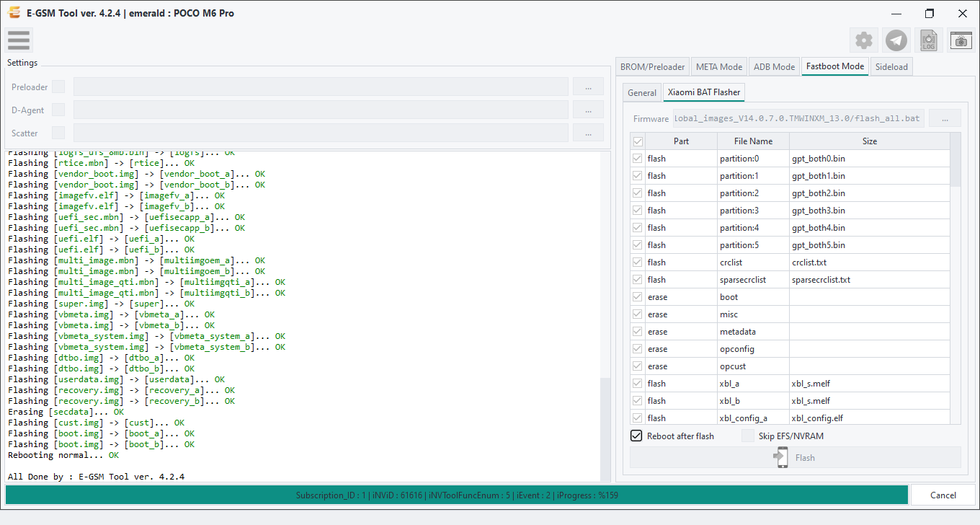980x525 pixels.
Task: Take a screenshot with the camera icon
Action: click(961, 40)
